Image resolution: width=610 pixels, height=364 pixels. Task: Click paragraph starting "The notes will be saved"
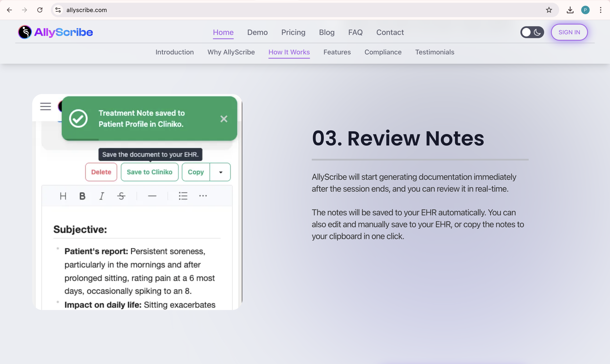pos(418,224)
